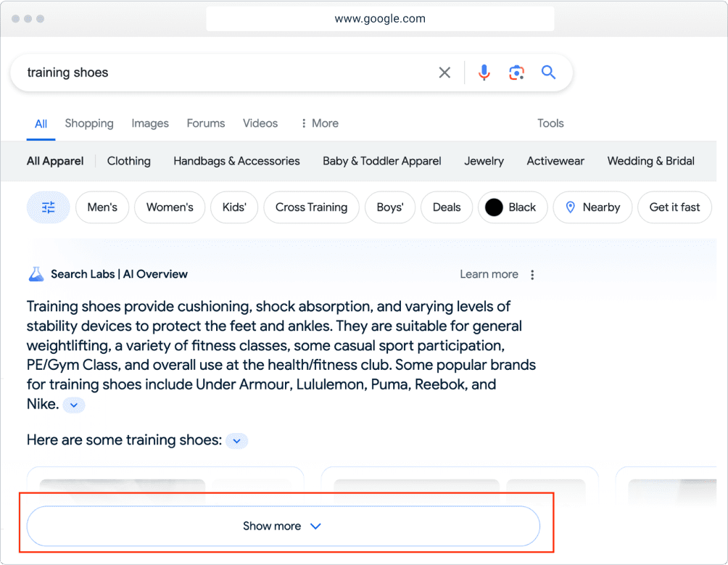Switch to the Images tab
The image size is (728, 565).
[150, 123]
